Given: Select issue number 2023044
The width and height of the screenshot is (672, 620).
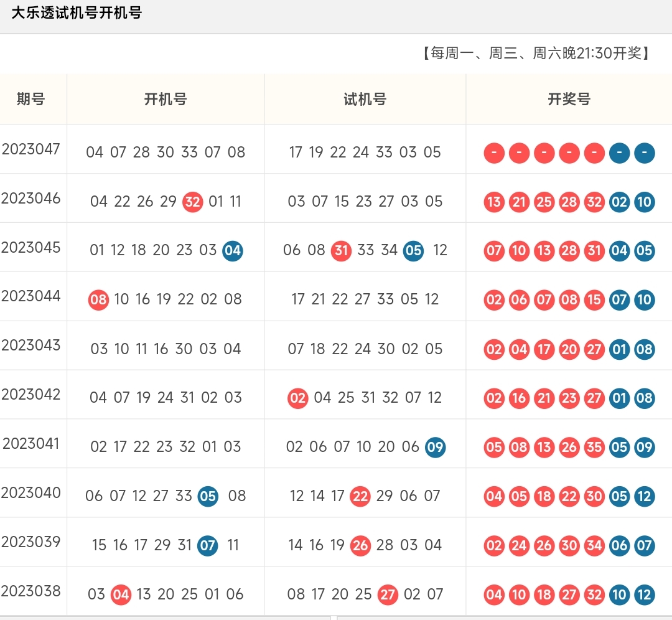Looking at the screenshot, I should click(x=31, y=296).
